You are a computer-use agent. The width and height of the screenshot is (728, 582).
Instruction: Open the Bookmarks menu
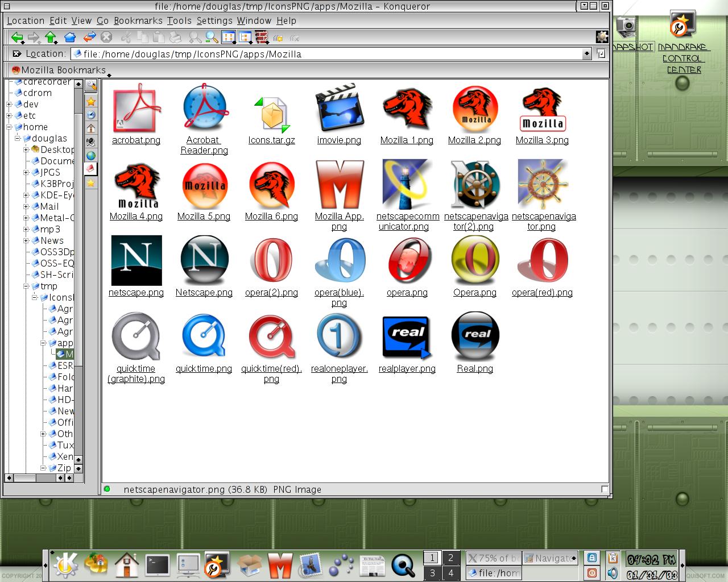point(138,20)
